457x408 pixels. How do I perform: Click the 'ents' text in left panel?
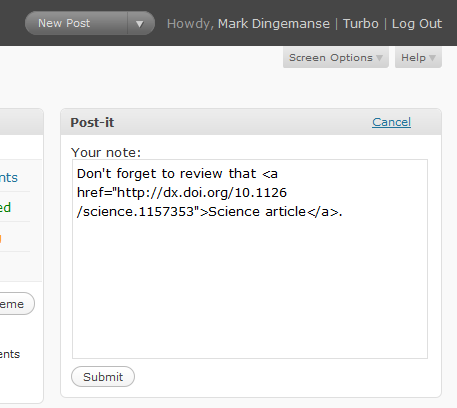click(x=10, y=354)
